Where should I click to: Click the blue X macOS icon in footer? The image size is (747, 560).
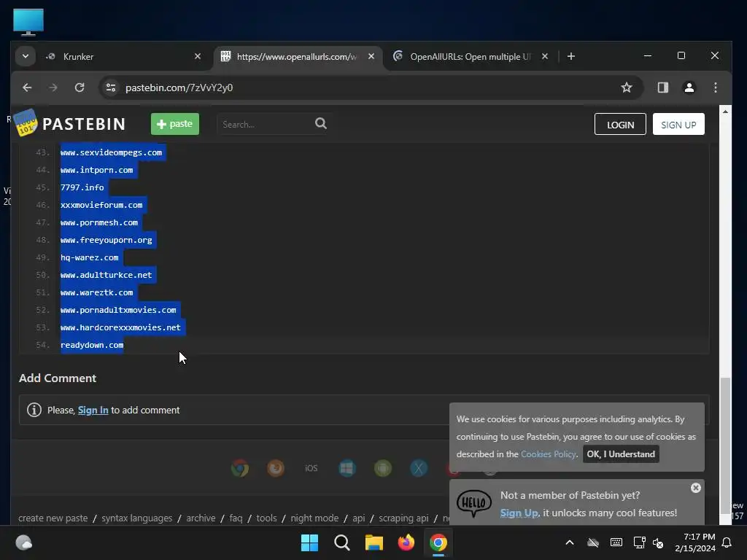pos(418,468)
